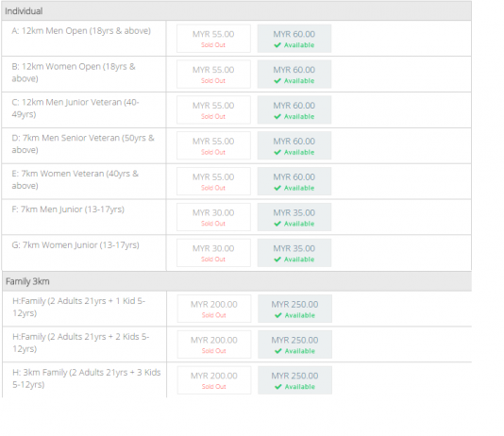504x436 pixels.
Task: Click the Family 3km section header
Action: point(237,281)
